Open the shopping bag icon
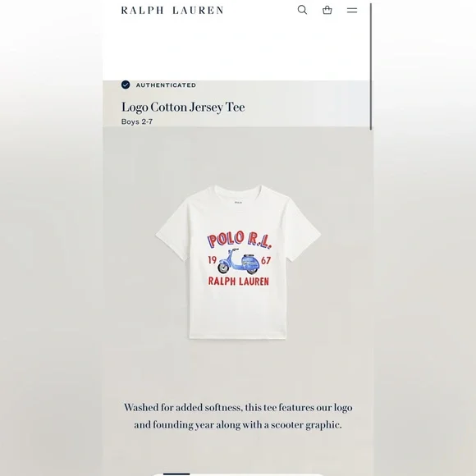This screenshot has height=476, width=476. [x=327, y=10]
